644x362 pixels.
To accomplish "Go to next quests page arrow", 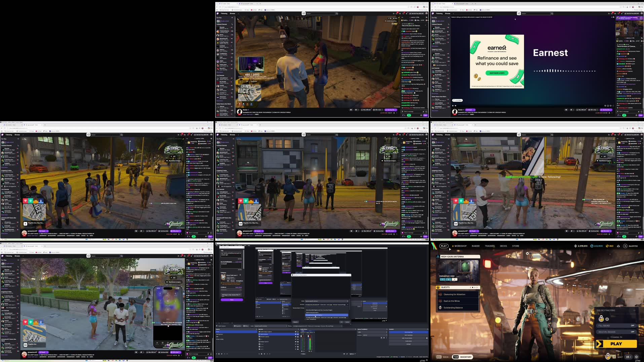I will (x=477, y=287).
